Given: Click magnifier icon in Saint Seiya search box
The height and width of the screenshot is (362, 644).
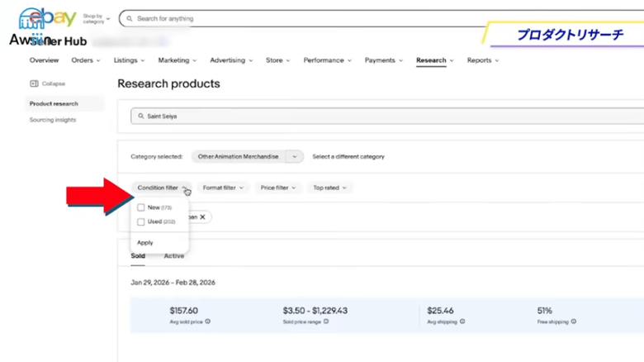Looking at the screenshot, I should (x=140, y=117).
